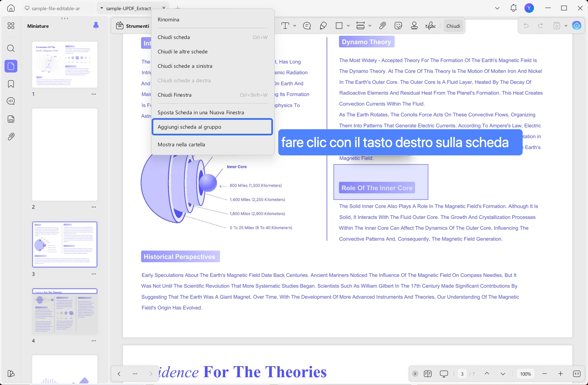Select the page thumbnails sidebar icon
Screen dimensions: 588x385
[11, 66]
